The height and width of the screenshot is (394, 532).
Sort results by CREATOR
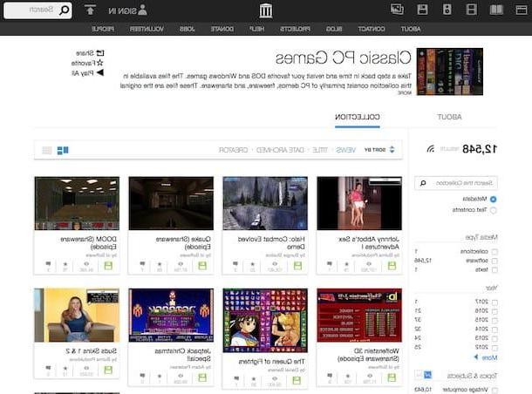click(233, 150)
